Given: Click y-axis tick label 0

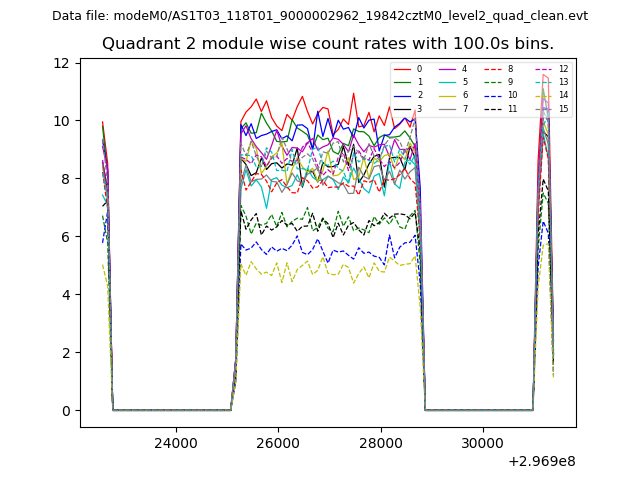Looking at the screenshot, I should [x=65, y=411].
